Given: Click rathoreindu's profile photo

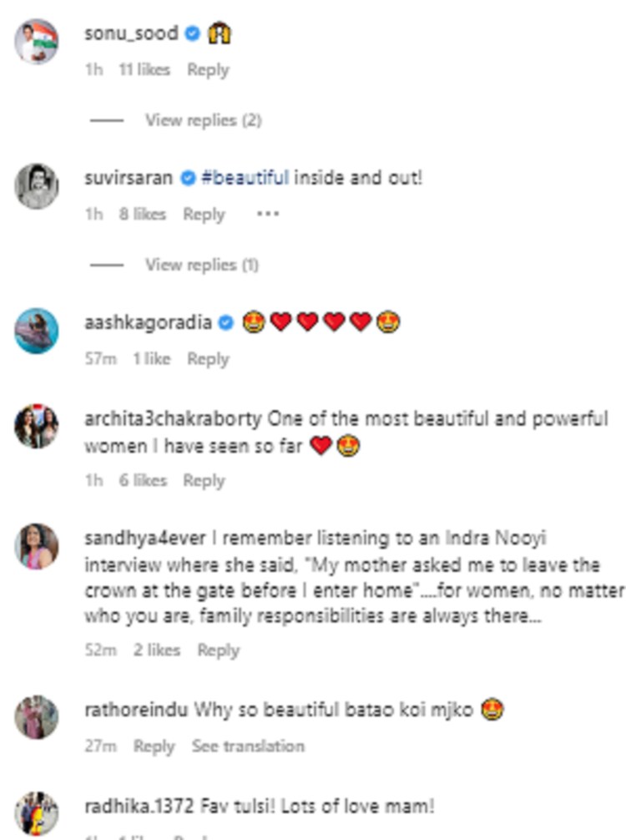Looking at the screenshot, I should click(37, 716).
